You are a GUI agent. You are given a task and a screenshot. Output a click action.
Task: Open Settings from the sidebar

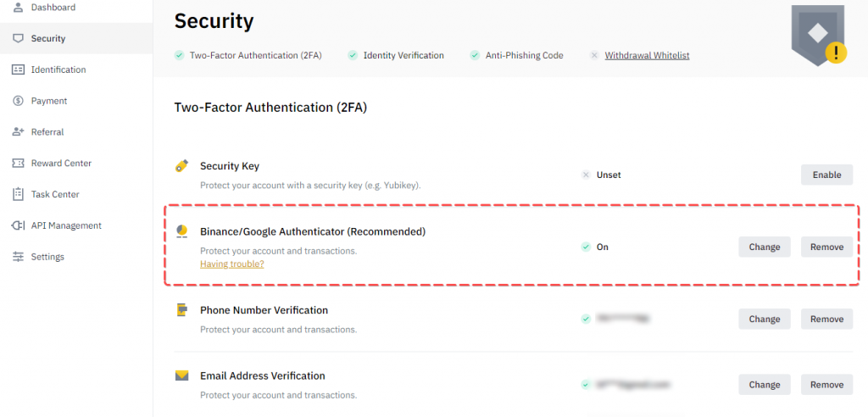(76, 257)
